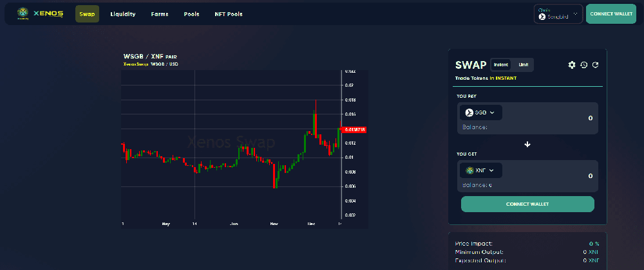Open the NFT Pools page
644x270 pixels.
pyautogui.click(x=229, y=14)
